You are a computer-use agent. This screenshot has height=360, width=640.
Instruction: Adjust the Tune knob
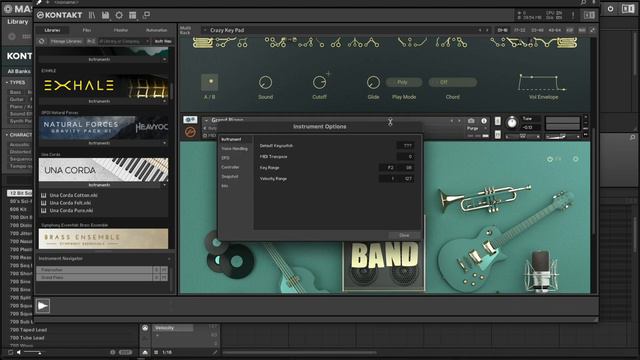(511, 122)
